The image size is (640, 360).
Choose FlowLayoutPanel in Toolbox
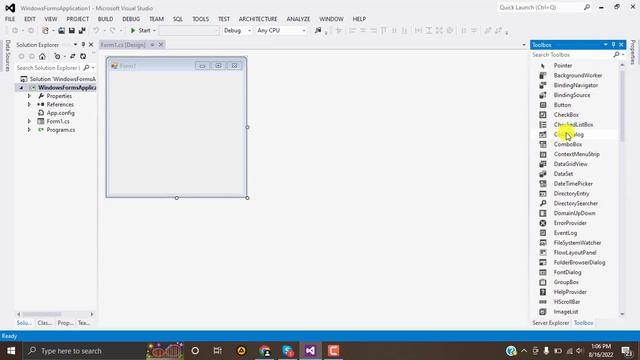click(x=575, y=253)
